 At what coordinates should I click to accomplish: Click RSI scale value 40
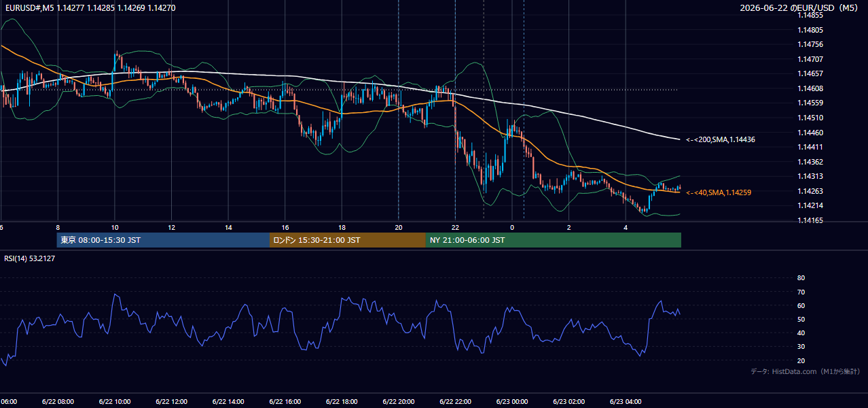point(801,333)
